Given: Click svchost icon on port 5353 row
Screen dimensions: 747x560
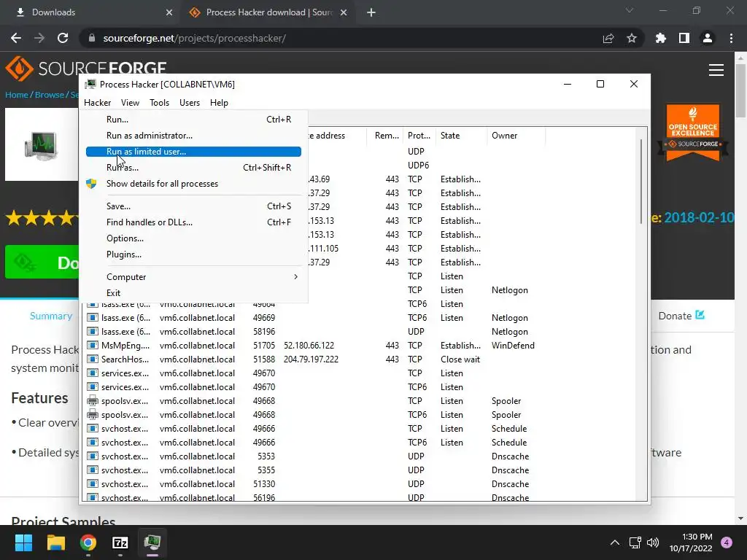Looking at the screenshot, I should [93, 456].
